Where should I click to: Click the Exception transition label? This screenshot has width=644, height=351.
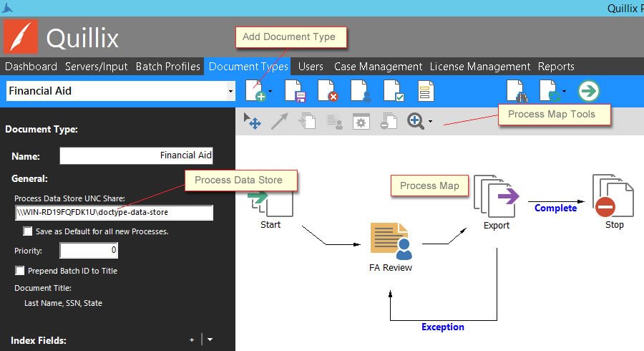point(443,327)
